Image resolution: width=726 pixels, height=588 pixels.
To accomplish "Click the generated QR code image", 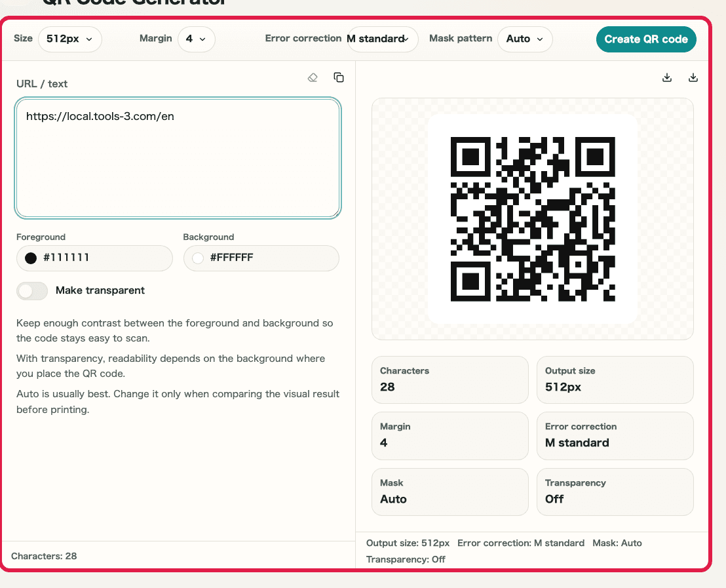I will click(533, 219).
